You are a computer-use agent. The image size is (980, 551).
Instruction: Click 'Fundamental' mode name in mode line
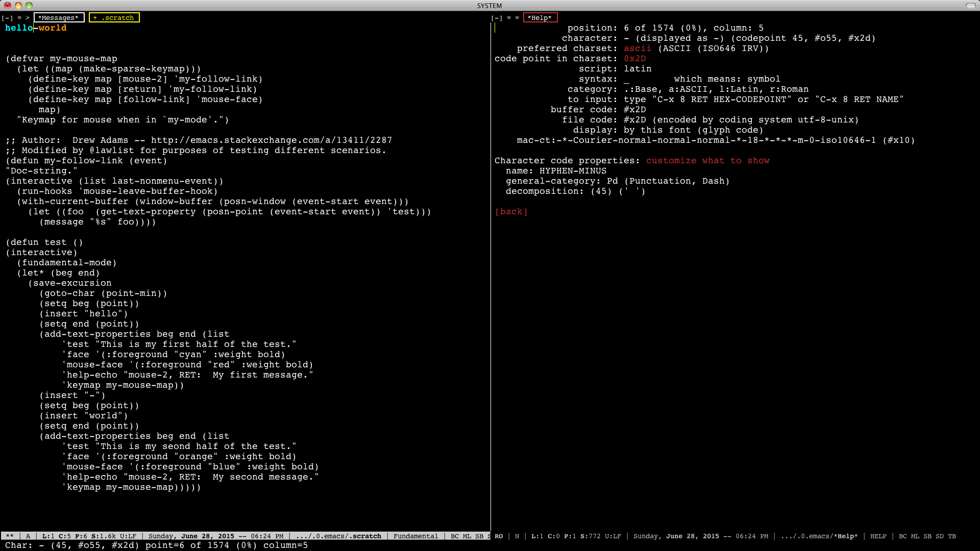[x=415, y=536]
